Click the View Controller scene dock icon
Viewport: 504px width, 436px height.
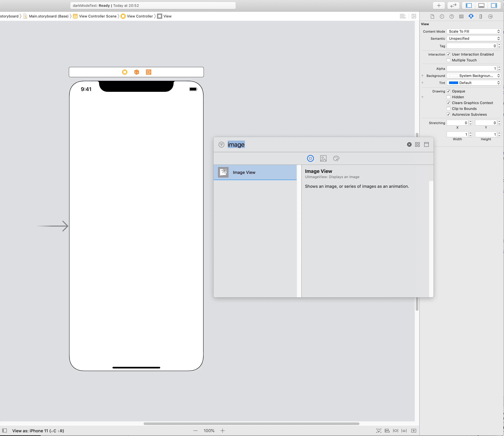click(125, 72)
